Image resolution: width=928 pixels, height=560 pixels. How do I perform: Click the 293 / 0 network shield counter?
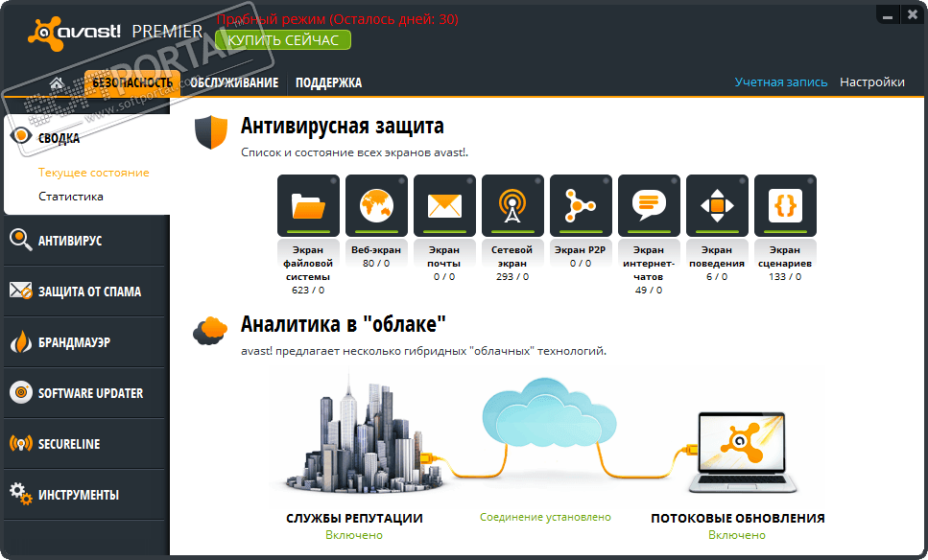click(512, 277)
